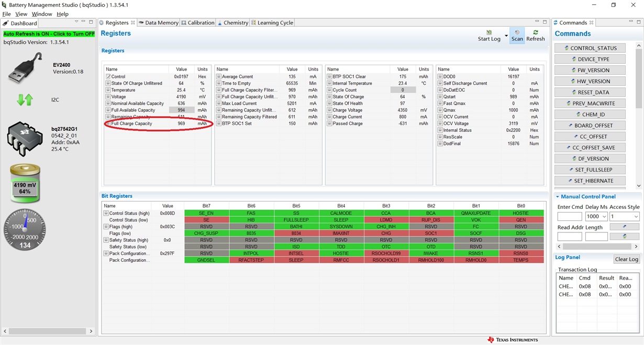Expand the Control Status (high) bit register row

tap(106, 214)
